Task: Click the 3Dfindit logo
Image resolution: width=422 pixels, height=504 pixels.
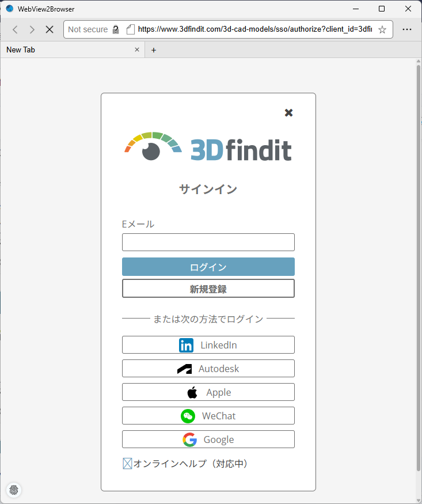Action: pyautogui.click(x=208, y=146)
